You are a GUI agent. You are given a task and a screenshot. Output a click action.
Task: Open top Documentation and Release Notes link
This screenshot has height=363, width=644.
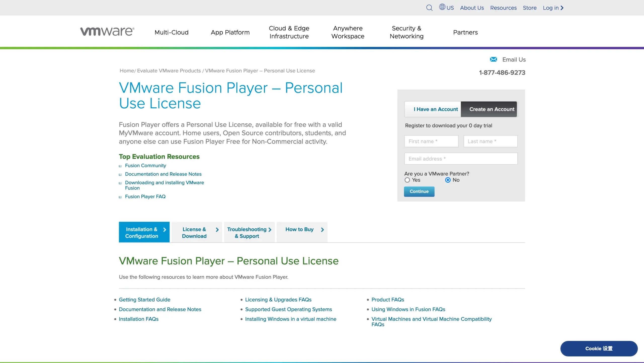163,174
